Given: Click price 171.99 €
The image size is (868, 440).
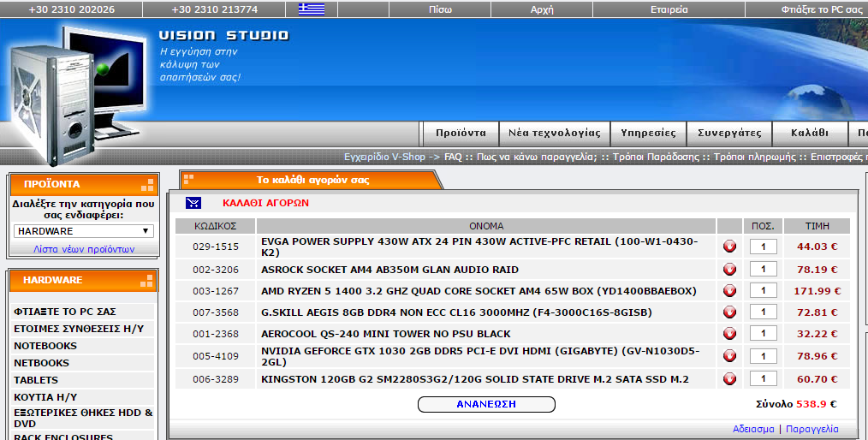Looking at the screenshot, I should point(817,290).
